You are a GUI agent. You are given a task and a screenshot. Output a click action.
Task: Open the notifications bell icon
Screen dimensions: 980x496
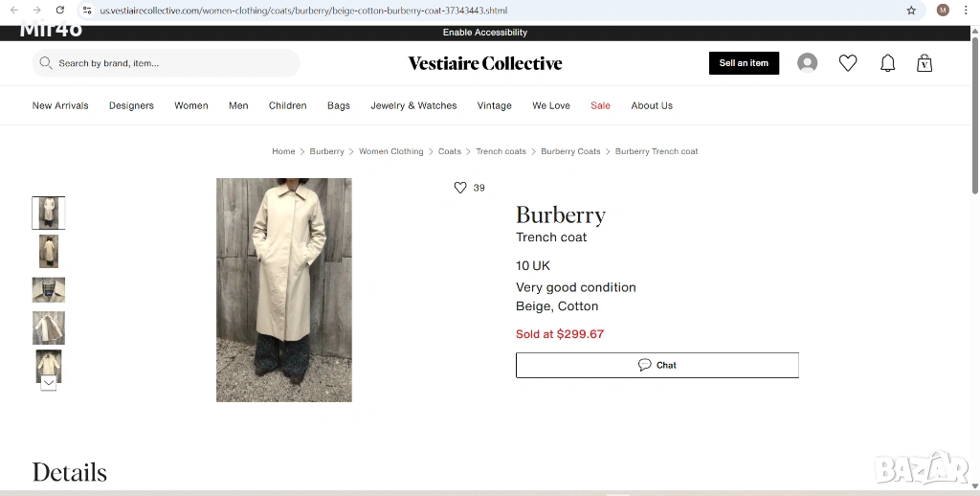pyautogui.click(x=887, y=63)
